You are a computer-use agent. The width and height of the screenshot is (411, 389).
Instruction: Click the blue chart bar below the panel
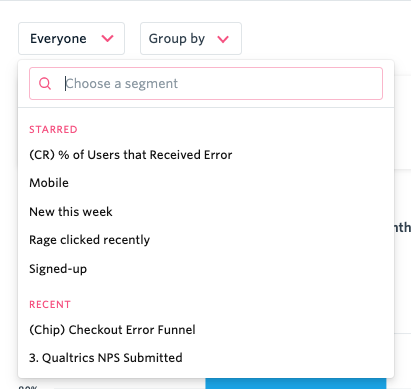[296, 384]
